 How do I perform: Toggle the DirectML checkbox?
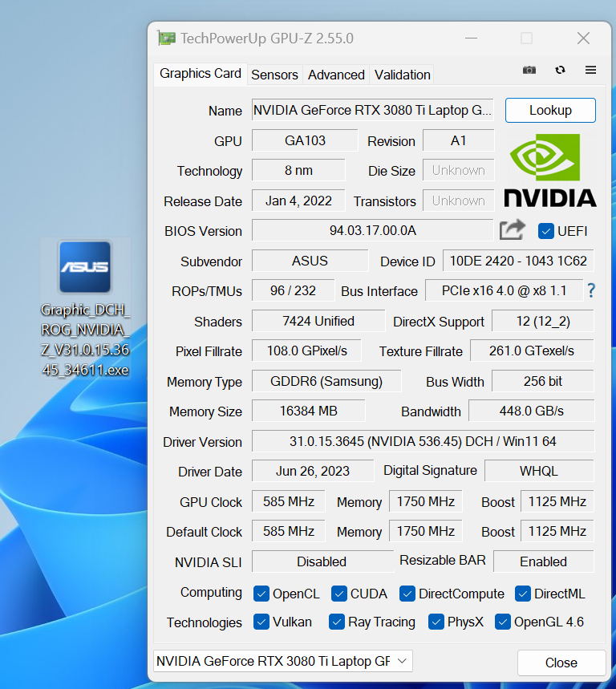[x=523, y=594]
